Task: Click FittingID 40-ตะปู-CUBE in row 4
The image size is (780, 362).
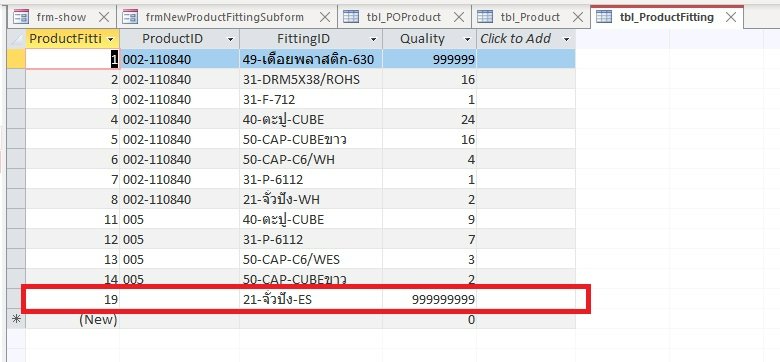Action: pos(311,120)
